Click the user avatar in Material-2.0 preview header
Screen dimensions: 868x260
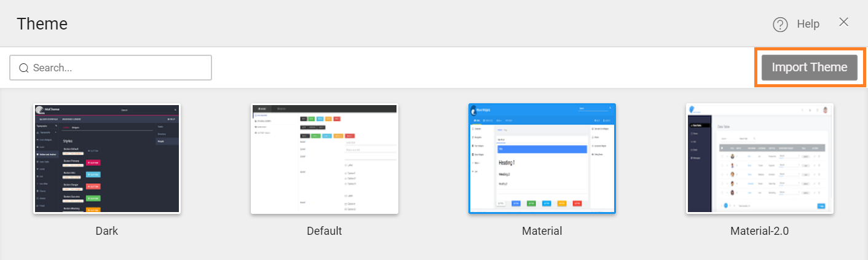click(x=824, y=110)
